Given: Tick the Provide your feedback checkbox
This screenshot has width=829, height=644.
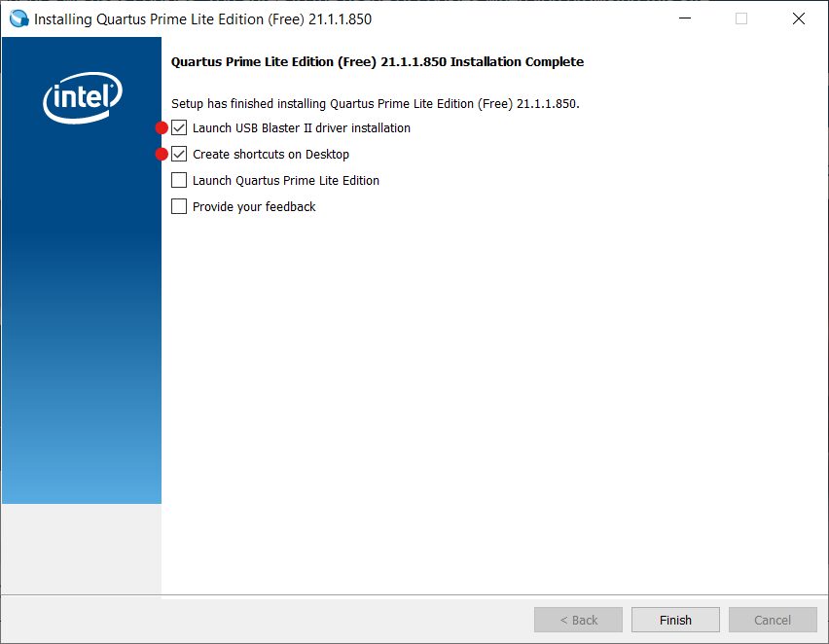Looking at the screenshot, I should coord(179,206).
